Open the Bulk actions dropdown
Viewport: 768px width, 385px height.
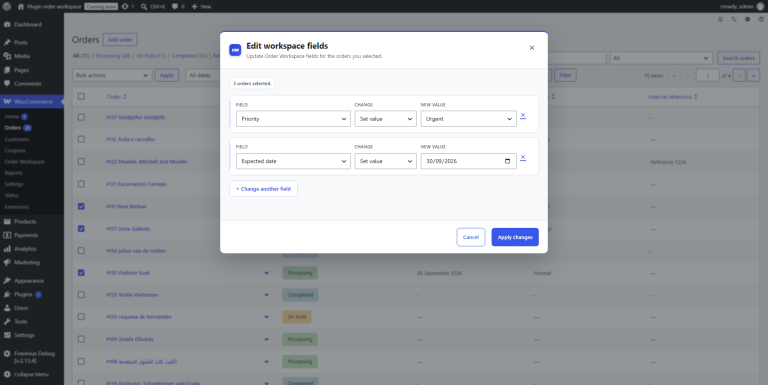[112, 75]
